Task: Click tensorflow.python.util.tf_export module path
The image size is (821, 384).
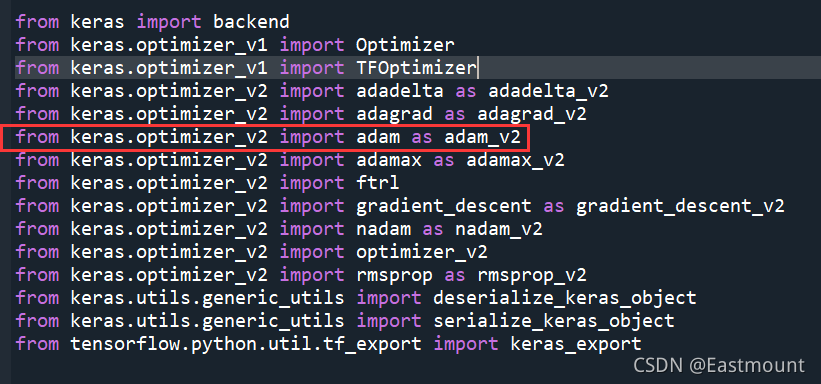Action: point(246,344)
